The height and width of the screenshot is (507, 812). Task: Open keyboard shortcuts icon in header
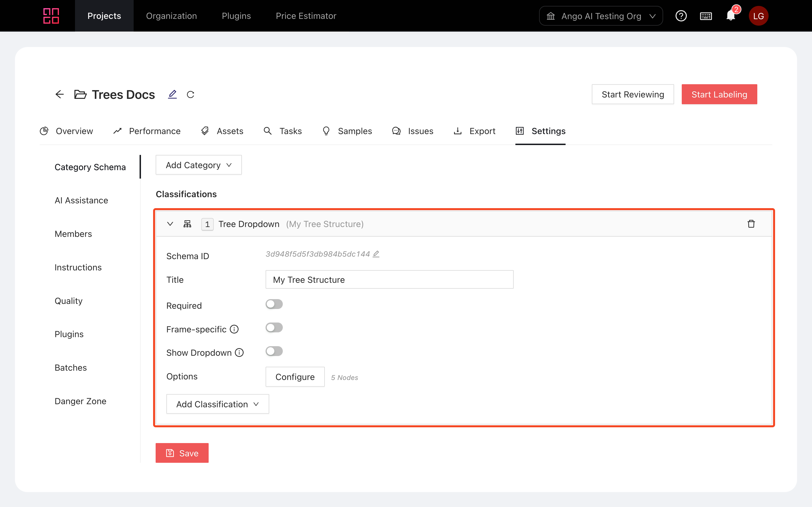coord(706,16)
